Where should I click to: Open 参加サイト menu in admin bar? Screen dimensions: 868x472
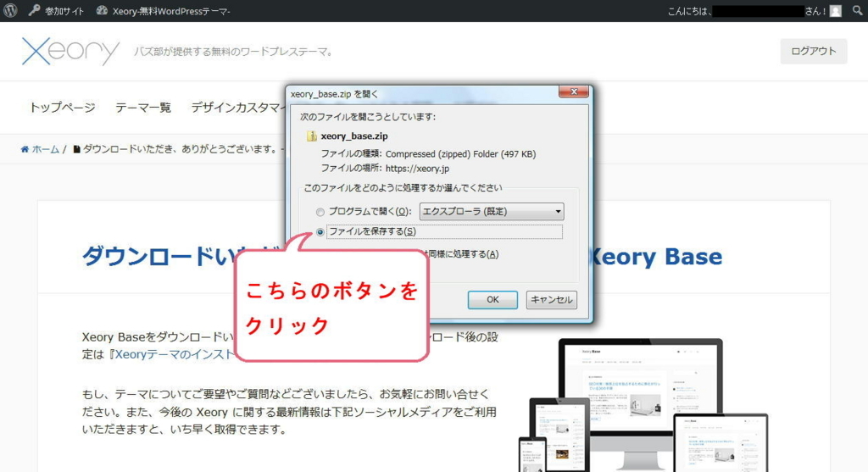click(64, 11)
